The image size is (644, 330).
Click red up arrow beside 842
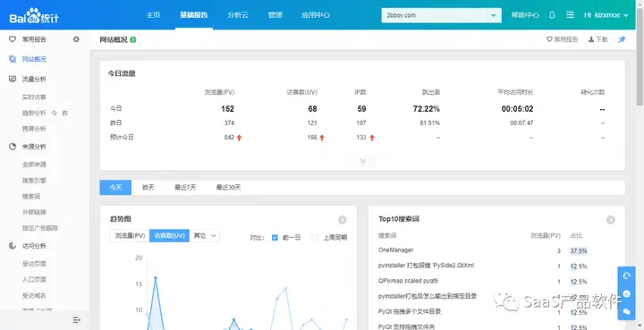(239, 138)
